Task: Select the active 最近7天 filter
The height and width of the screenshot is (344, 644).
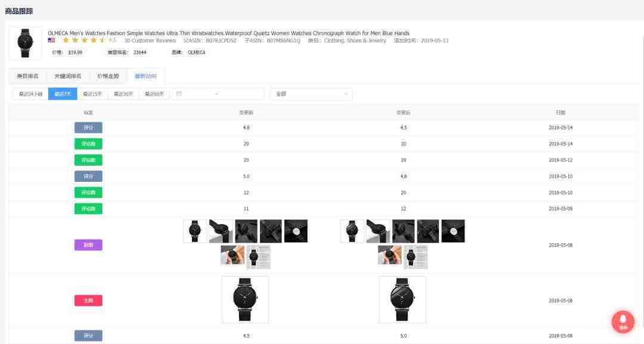Action: coord(63,94)
